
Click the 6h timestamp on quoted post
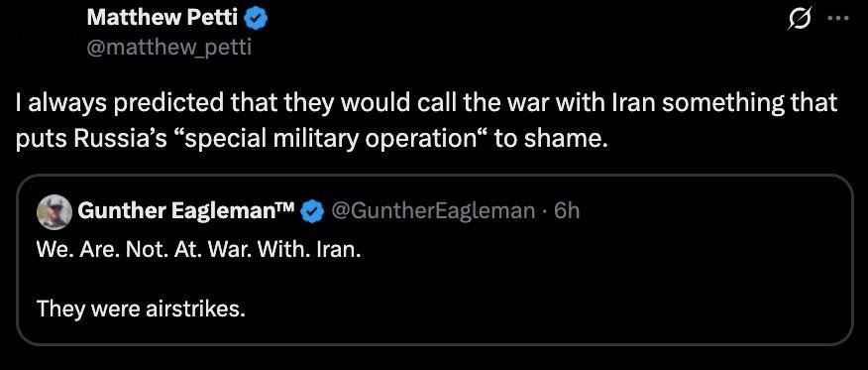coord(567,212)
